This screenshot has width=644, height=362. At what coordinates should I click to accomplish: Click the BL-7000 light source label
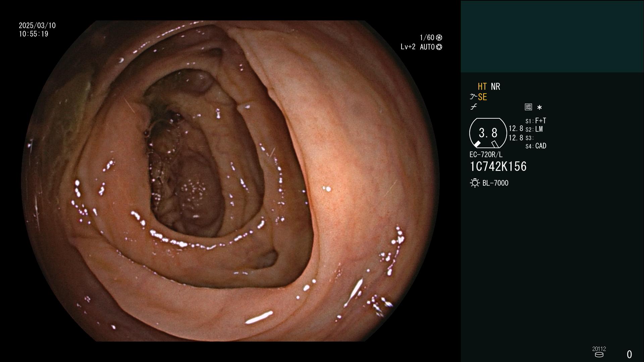point(495,183)
